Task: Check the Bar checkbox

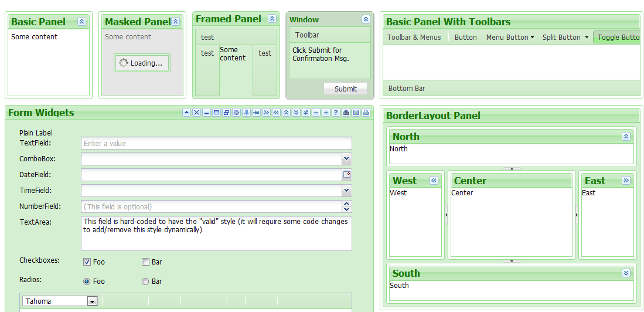Action: coord(145,262)
